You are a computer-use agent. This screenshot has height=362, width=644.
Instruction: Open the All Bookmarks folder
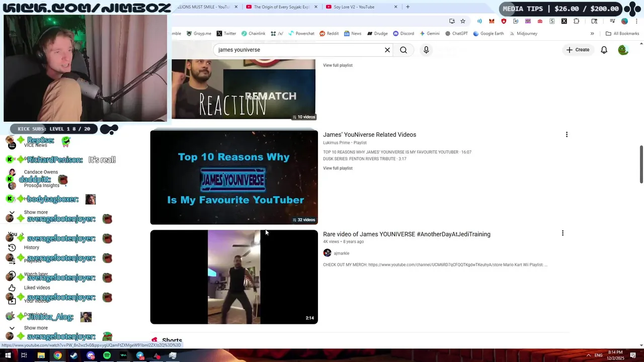click(x=622, y=34)
